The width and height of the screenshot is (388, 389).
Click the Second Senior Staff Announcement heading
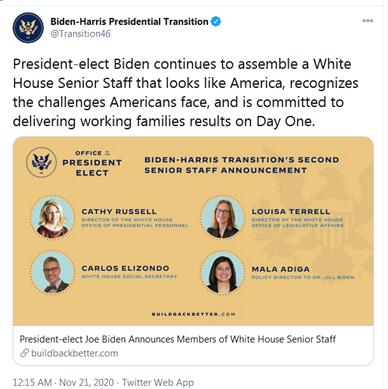(242, 165)
